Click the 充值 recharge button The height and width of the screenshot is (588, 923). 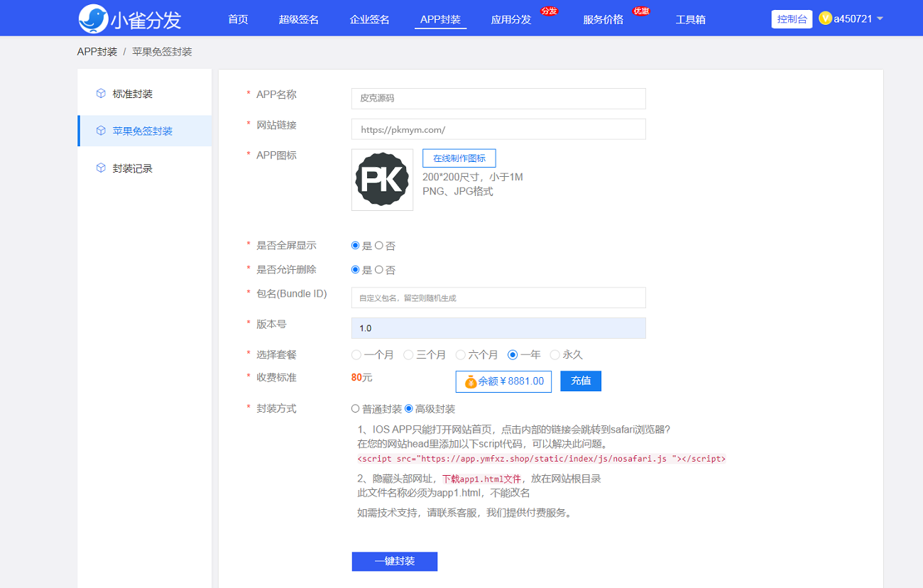(581, 381)
